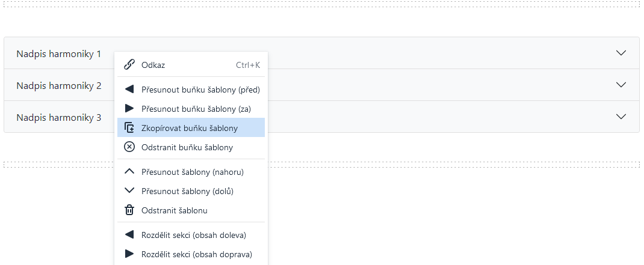The image size is (644, 265).
Task: Expand the Nadpis harmoniky 3 chevron
Action: click(x=621, y=117)
